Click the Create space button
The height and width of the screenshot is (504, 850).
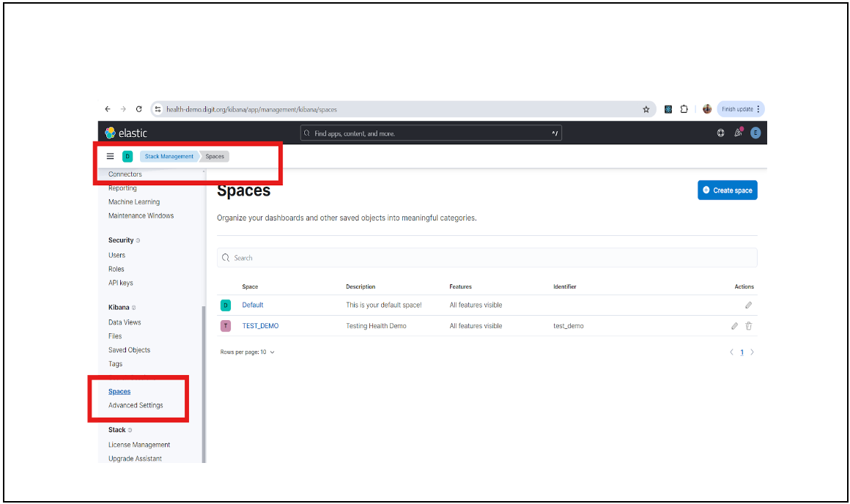[x=727, y=190]
